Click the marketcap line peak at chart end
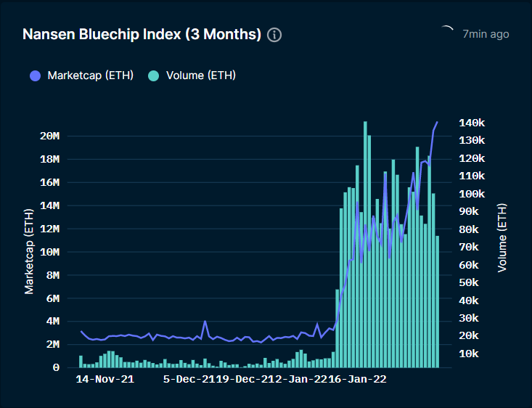The width and height of the screenshot is (532, 408). pos(437,122)
